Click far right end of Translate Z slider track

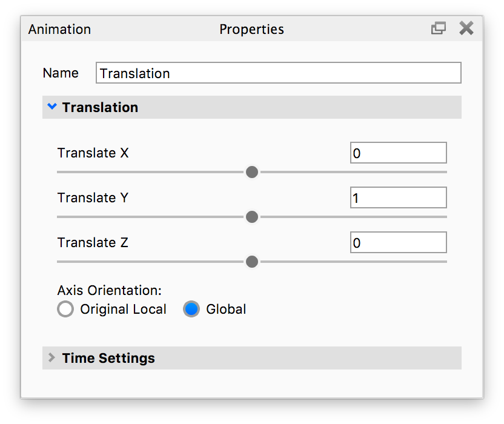[x=444, y=262]
